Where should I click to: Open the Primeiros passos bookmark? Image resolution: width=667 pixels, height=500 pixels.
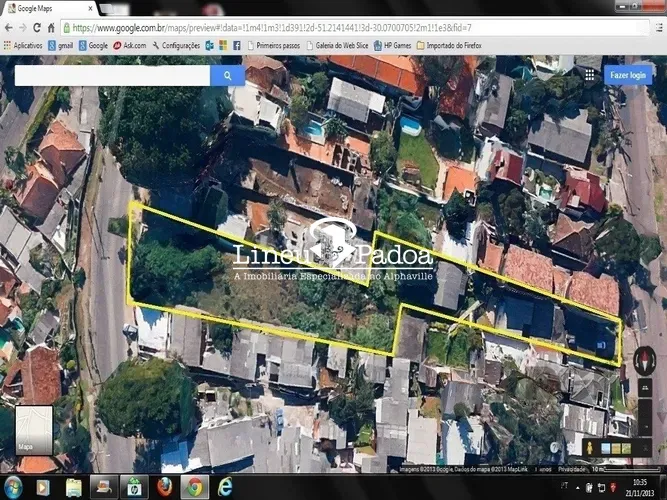click(x=277, y=45)
